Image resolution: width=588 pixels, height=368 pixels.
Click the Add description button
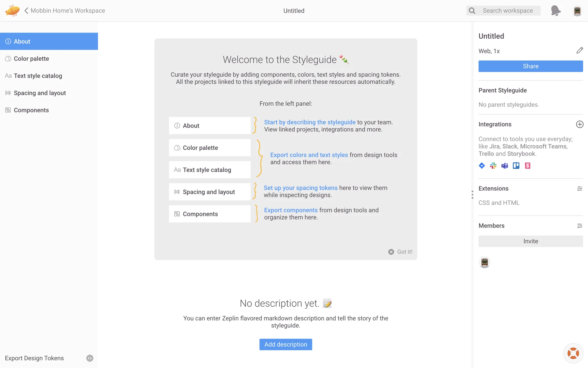point(285,344)
